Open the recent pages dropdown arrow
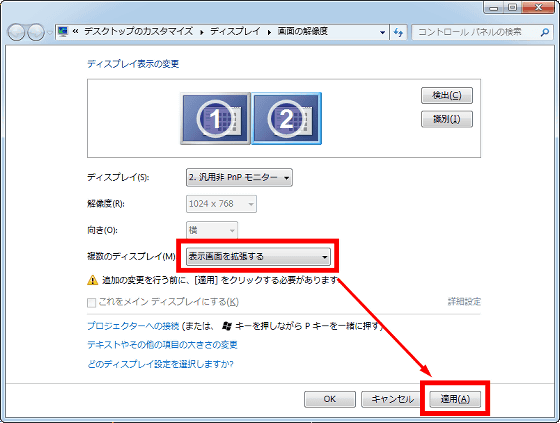Screen dimensions: 560x423 [50, 33]
